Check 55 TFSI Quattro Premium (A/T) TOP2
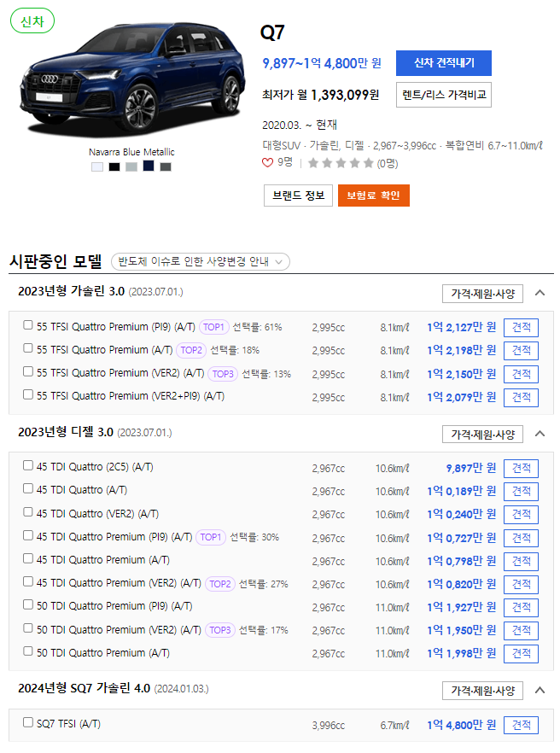 click(x=28, y=348)
